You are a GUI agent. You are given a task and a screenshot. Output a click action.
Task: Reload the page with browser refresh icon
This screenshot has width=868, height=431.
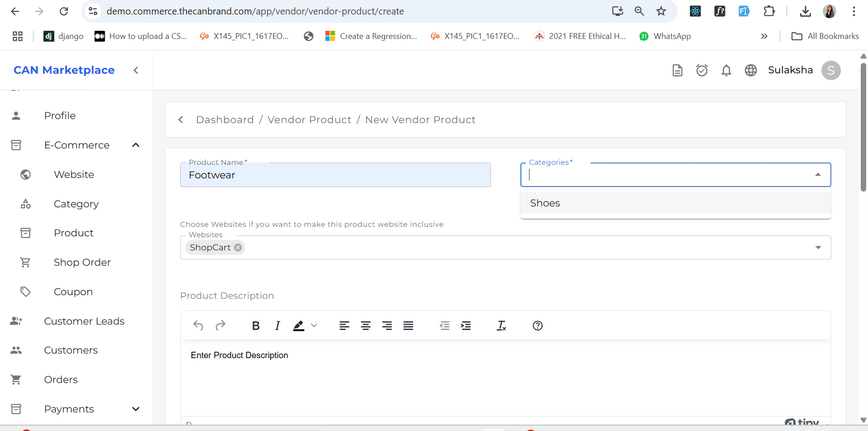click(x=64, y=11)
